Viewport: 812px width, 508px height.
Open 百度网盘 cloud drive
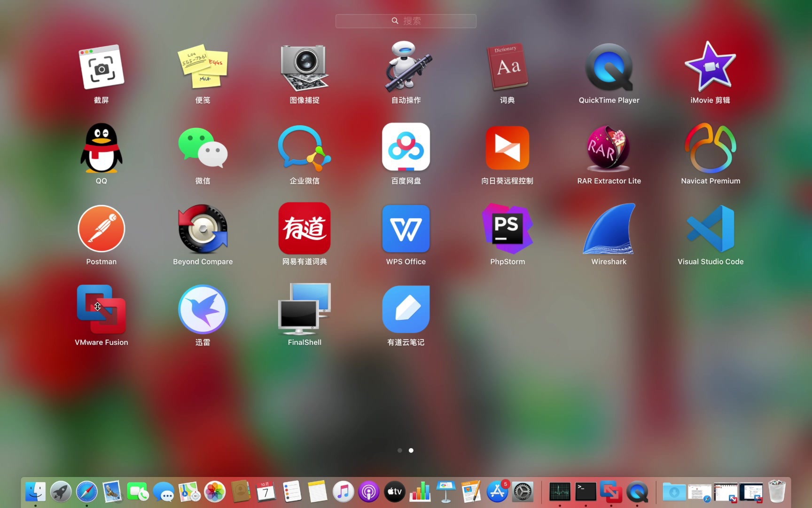coord(406,148)
